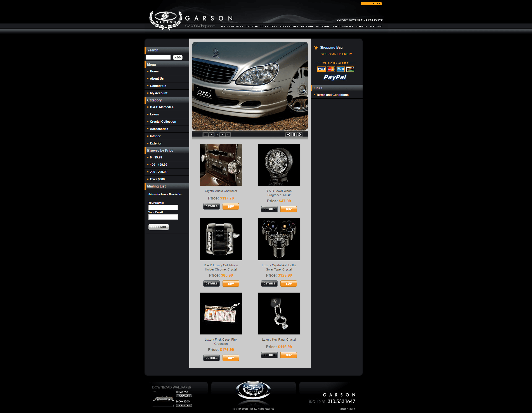532x413 pixels.
Task: Skip to next slide in slideshow
Action: point(299,135)
